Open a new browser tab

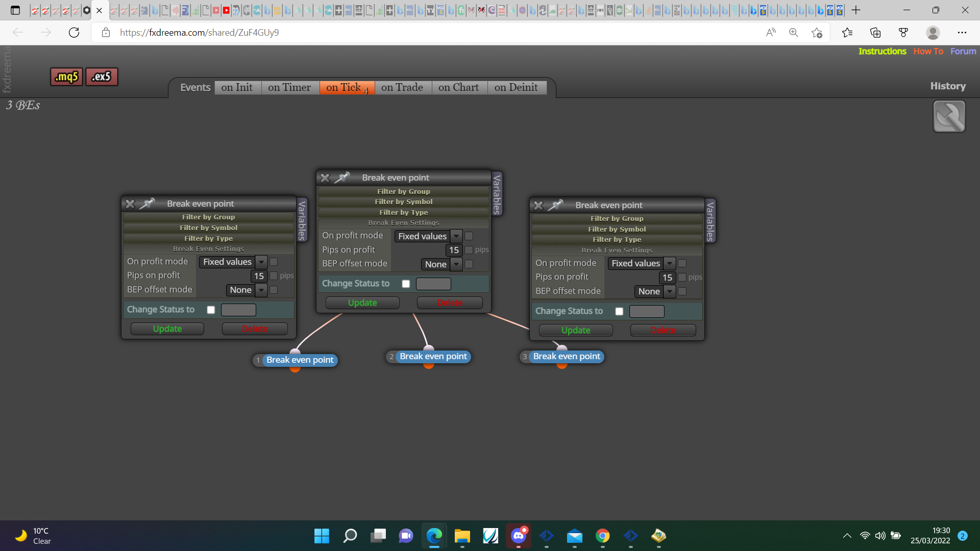(856, 10)
